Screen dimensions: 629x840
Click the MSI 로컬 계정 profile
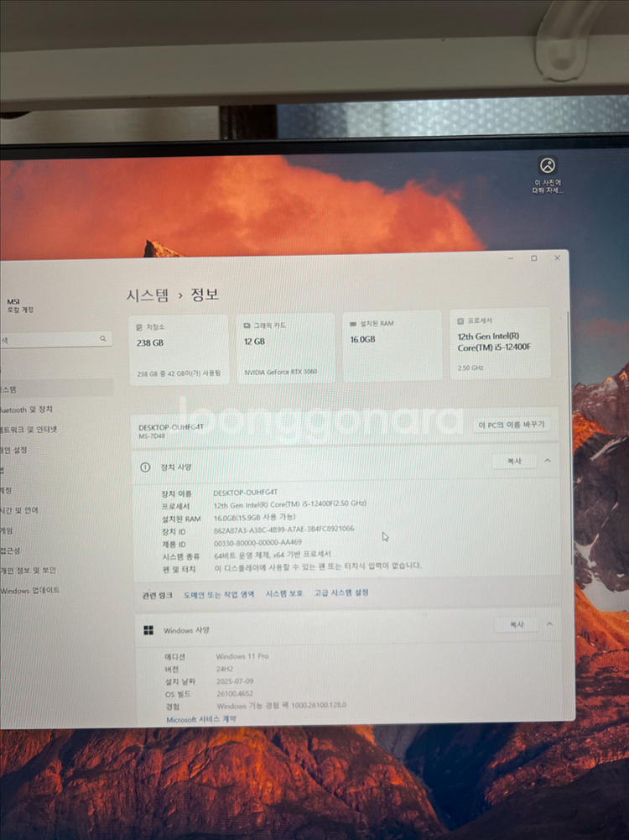pos(20,306)
